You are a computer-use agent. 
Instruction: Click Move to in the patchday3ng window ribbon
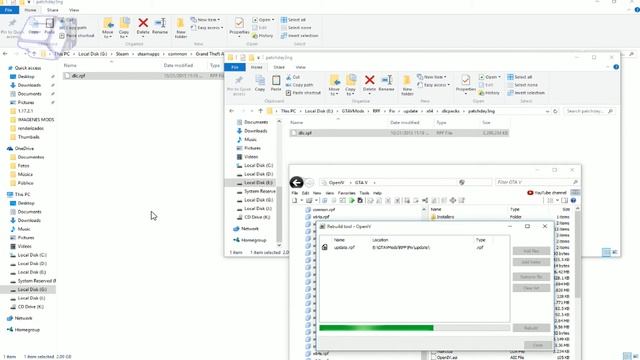334,85
